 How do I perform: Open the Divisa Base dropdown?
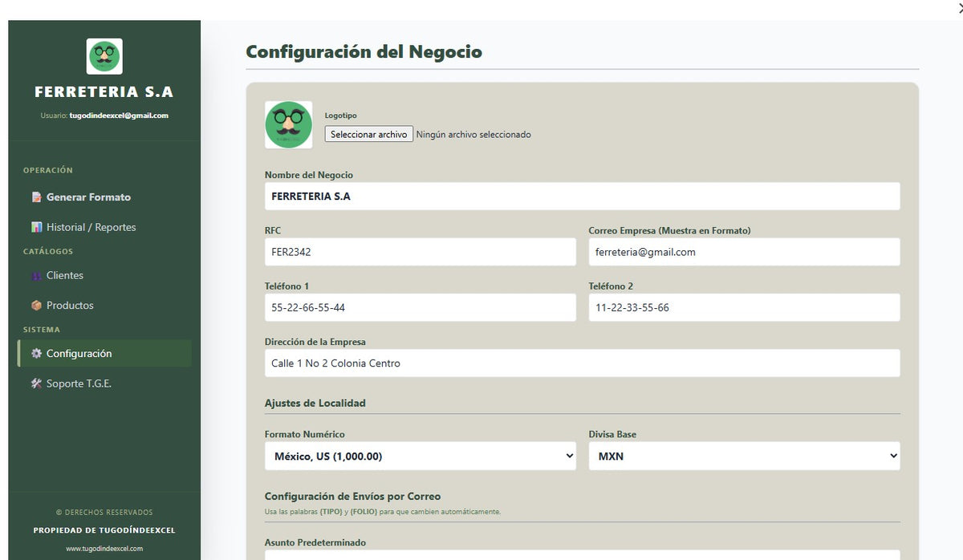click(x=744, y=456)
